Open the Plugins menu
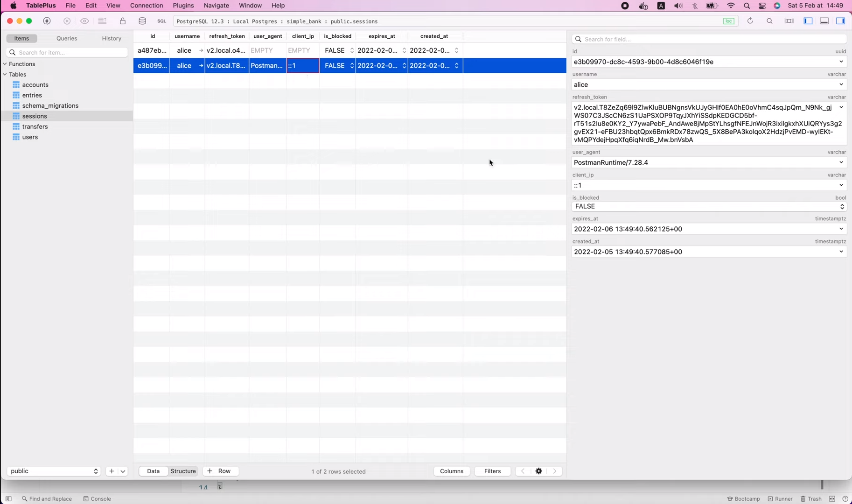The height and width of the screenshot is (504, 852). click(x=183, y=6)
